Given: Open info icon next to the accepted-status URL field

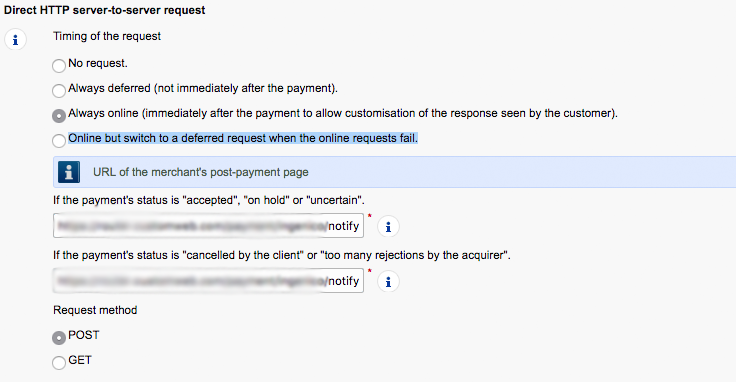Looking at the screenshot, I should pos(388,227).
